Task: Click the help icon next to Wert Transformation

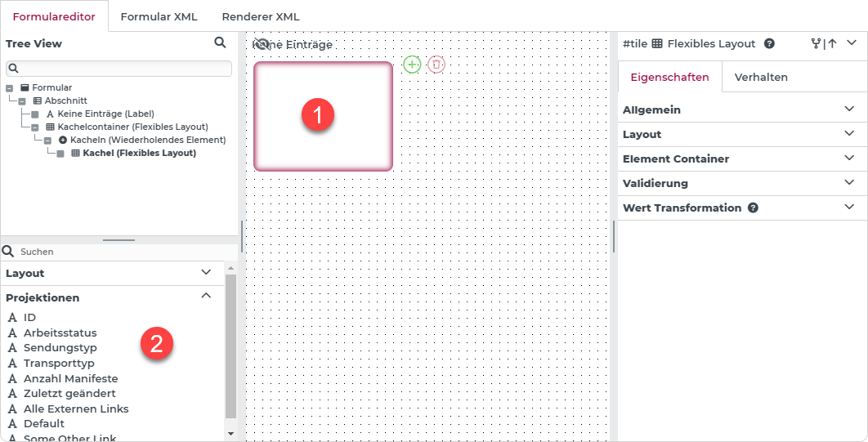Action: [x=753, y=208]
